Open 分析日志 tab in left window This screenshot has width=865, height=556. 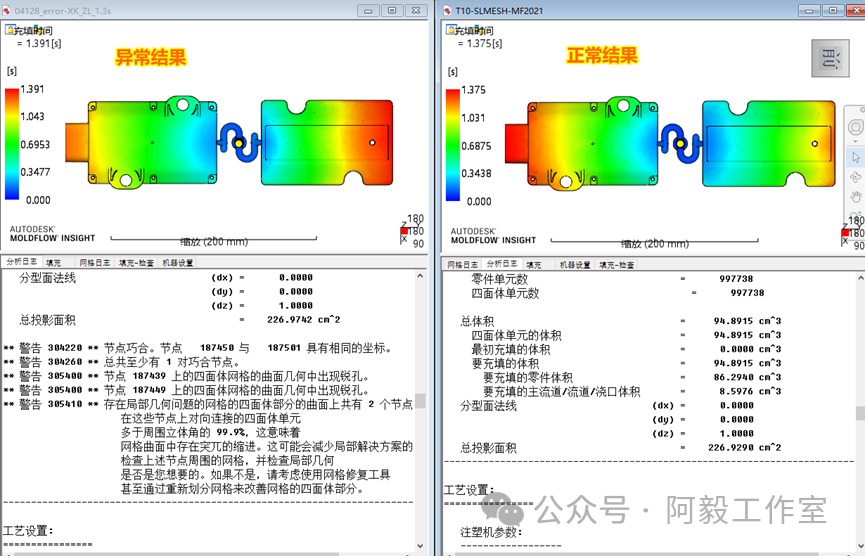(22, 262)
